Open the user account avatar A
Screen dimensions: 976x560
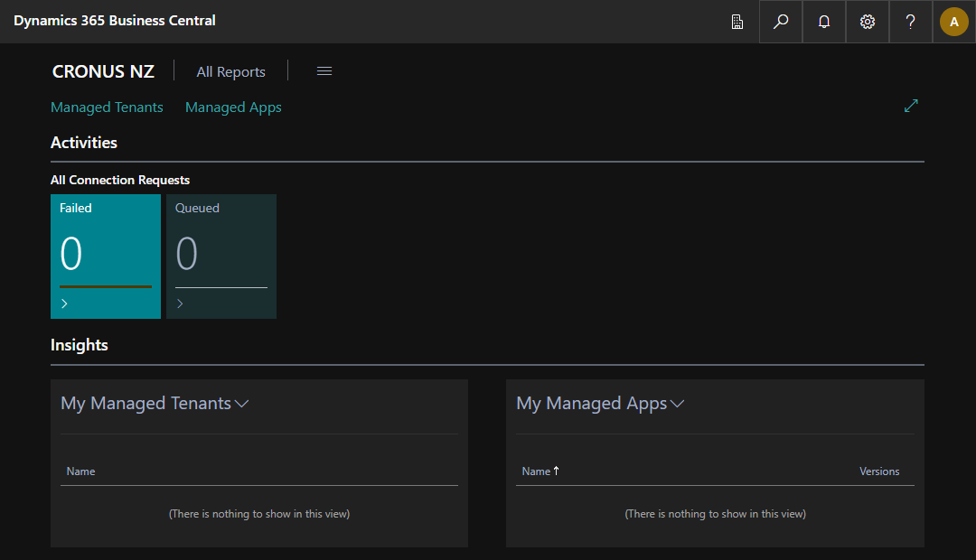(953, 22)
